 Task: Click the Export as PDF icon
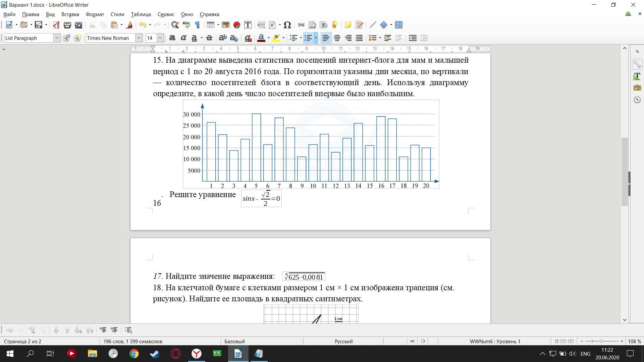[56, 25]
